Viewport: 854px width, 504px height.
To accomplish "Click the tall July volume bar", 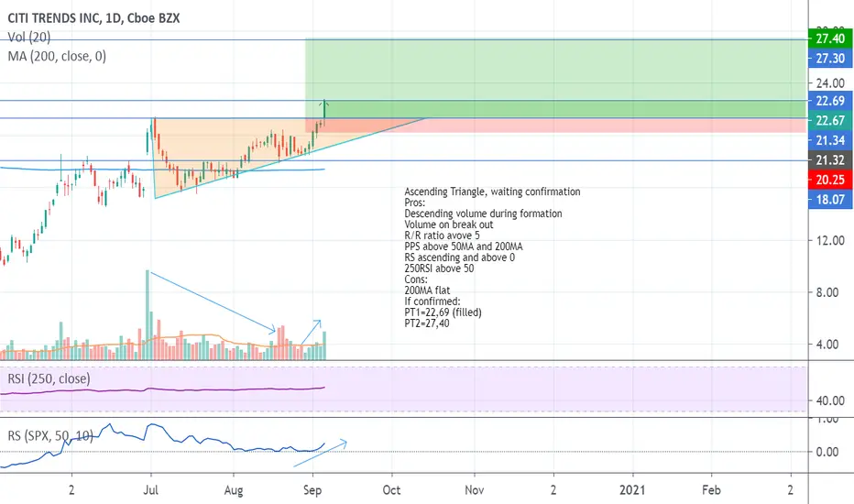I will click(147, 314).
